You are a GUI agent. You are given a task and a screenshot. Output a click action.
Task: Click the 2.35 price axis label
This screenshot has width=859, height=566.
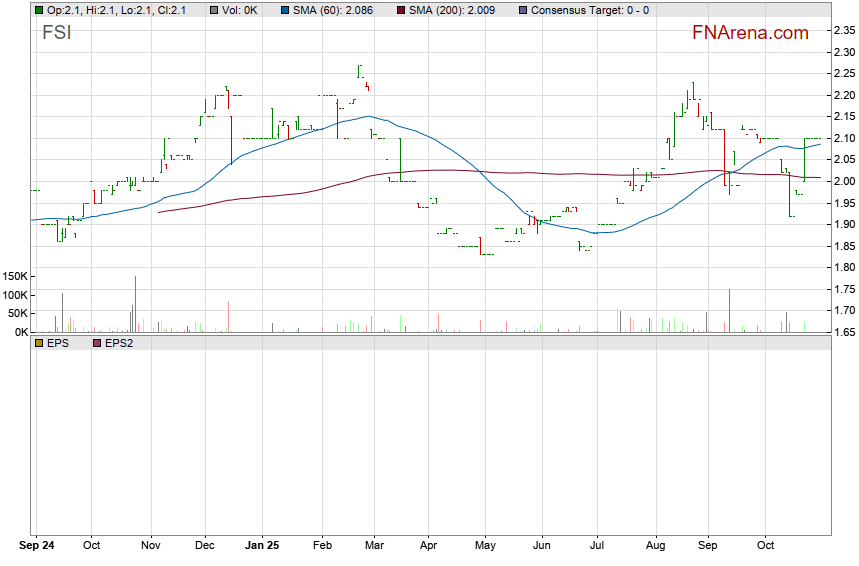(843, 30)
